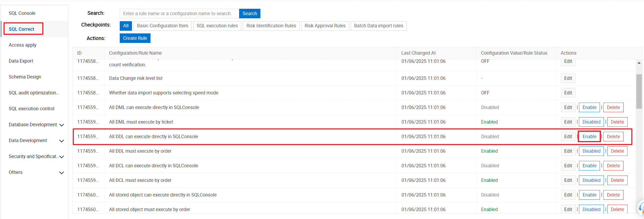Filter by SQL execution rules
This screenshot has height=219, width=644.
point(217,26)
